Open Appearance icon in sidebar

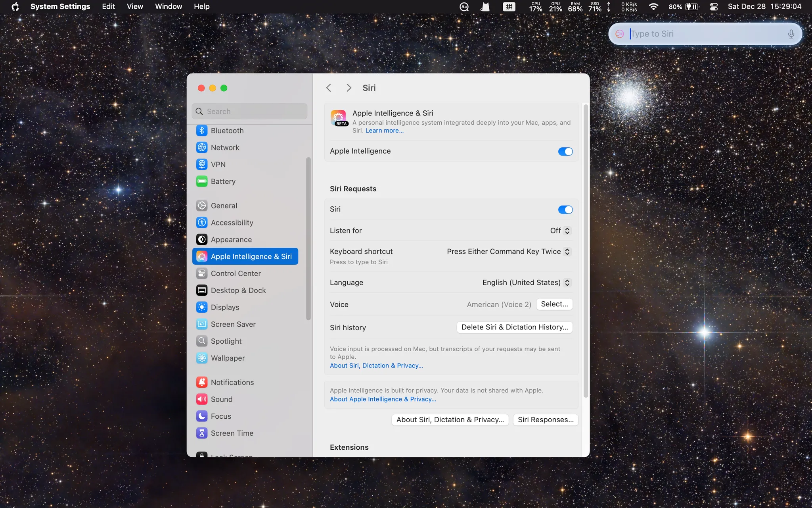202,240
